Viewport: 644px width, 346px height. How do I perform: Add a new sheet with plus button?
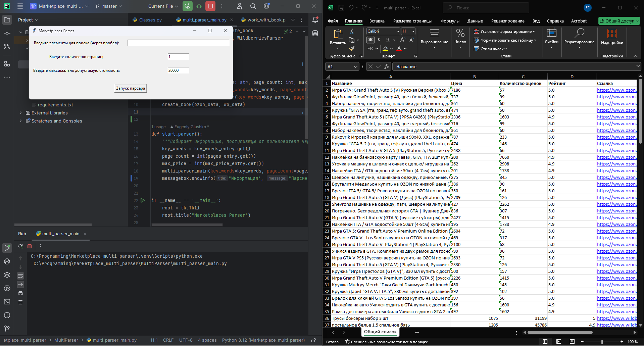417,332
